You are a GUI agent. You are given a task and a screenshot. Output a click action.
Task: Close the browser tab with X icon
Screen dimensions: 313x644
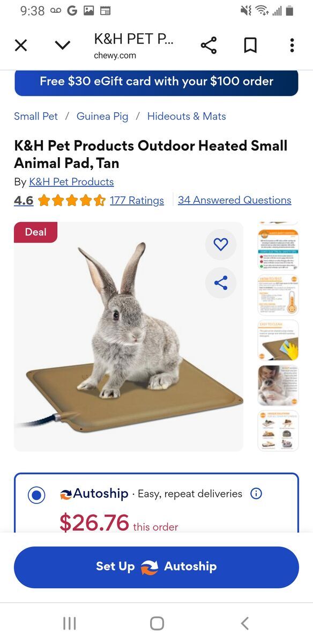(21, 46)
